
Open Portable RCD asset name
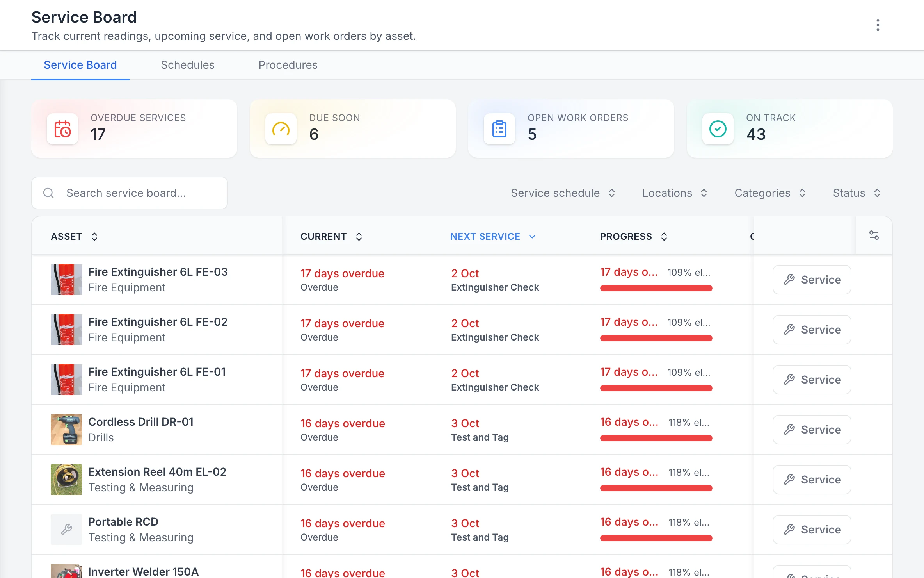tap(123, 522)
